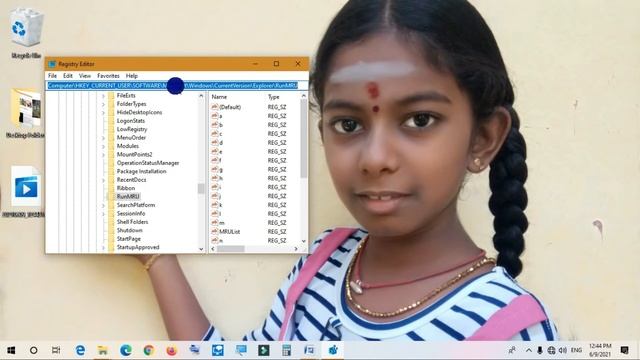Select the value named e

point(220,152)
